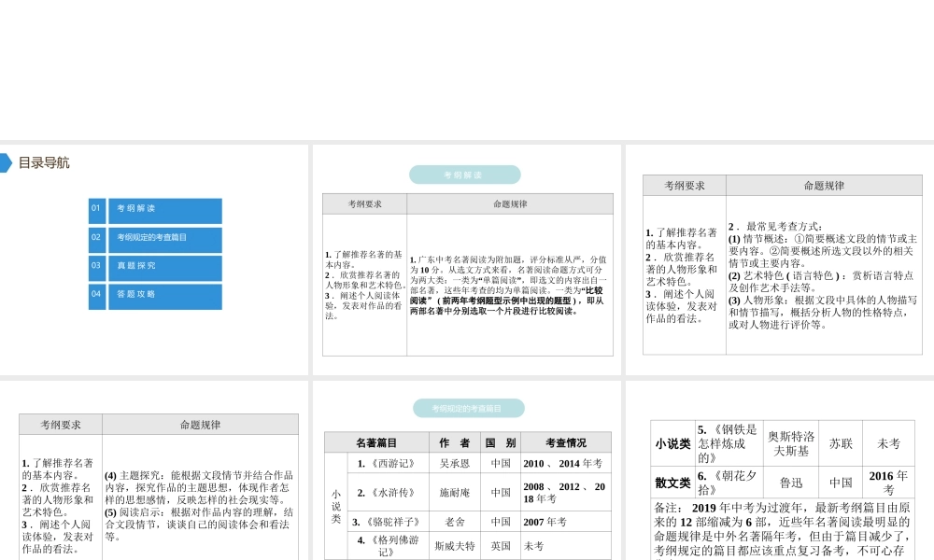Click the 04 number badge
Viewport: 934px width, 560px height.
tap(96, 295)
